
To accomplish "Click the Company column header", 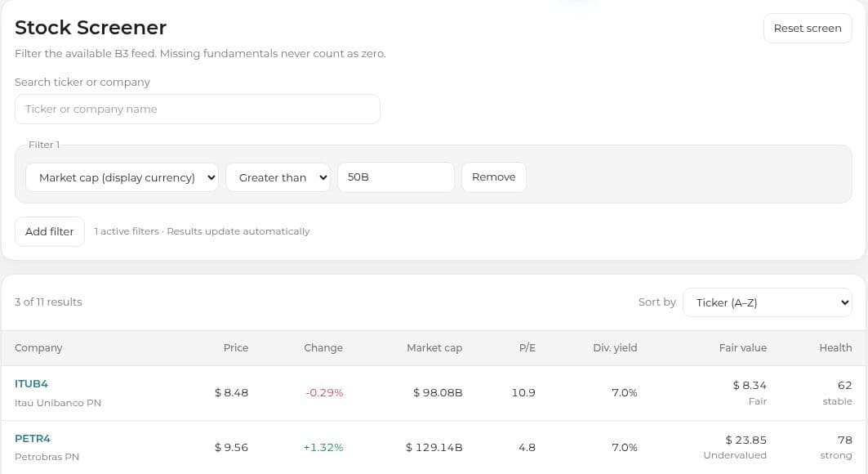I will (x=38, y=348).
